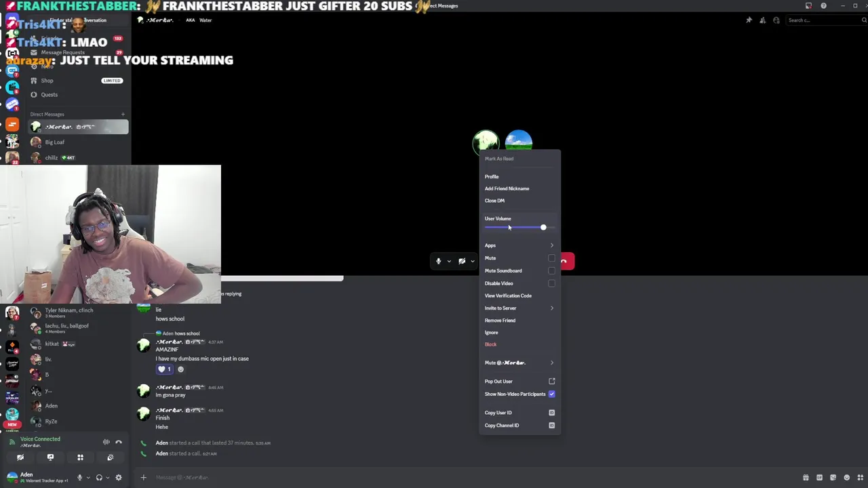Open the microphone options arrow in call controls

click(x=448, y=262)
